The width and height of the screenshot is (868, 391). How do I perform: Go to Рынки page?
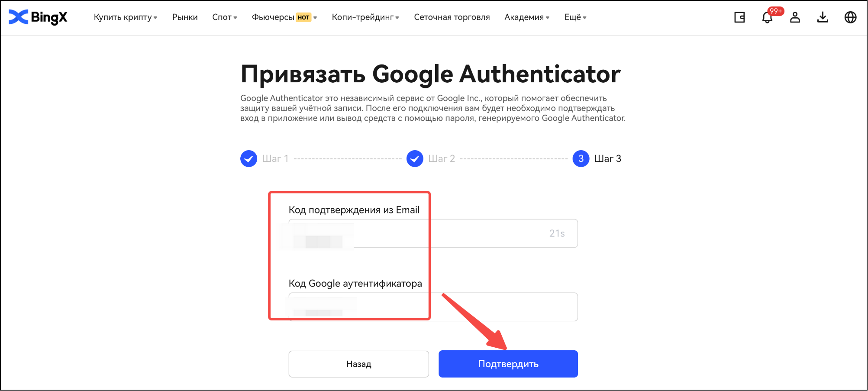pos(185,17)
